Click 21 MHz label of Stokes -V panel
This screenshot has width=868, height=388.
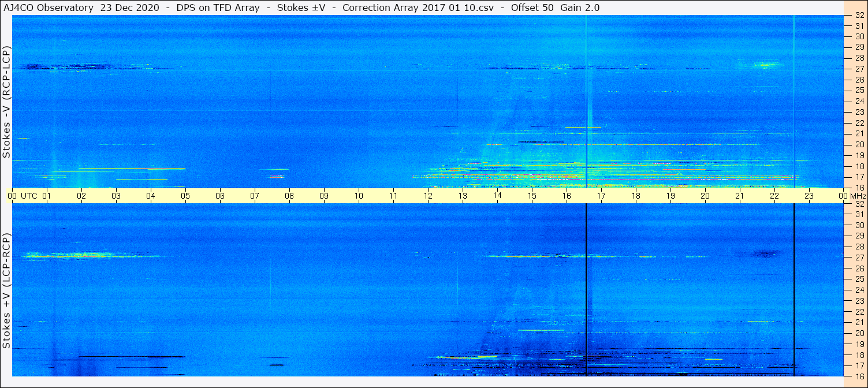point(859,133)
